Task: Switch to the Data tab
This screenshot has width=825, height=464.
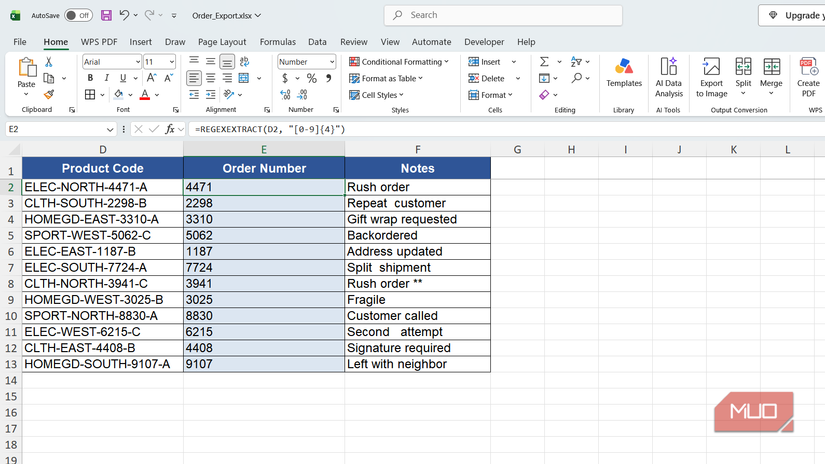Action: (x=317, y=42)
